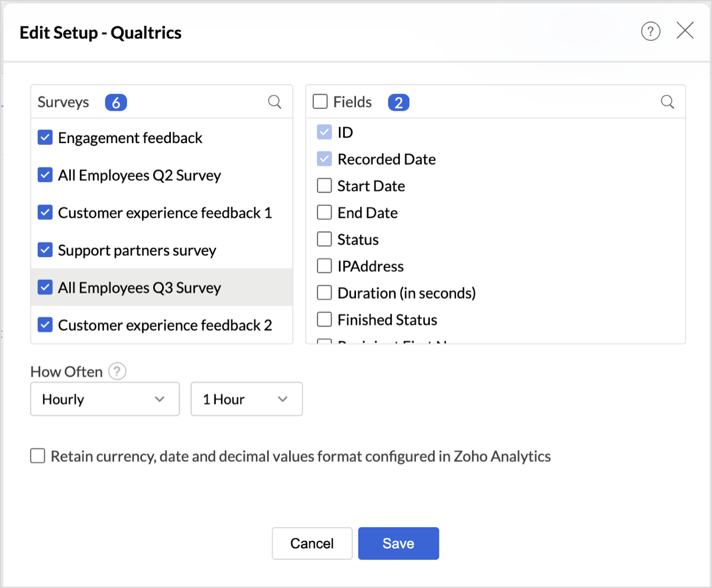Uncheck Customer experience feedback 2 checkbox
712x588 pixels.
(x=45, y=325)
